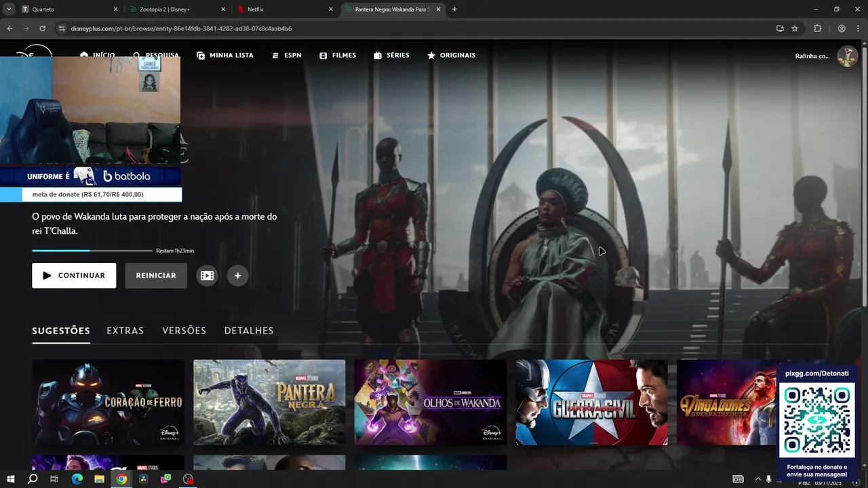
Task: Open OBS Studio taskbar icon
Action: tap(189, 479)
